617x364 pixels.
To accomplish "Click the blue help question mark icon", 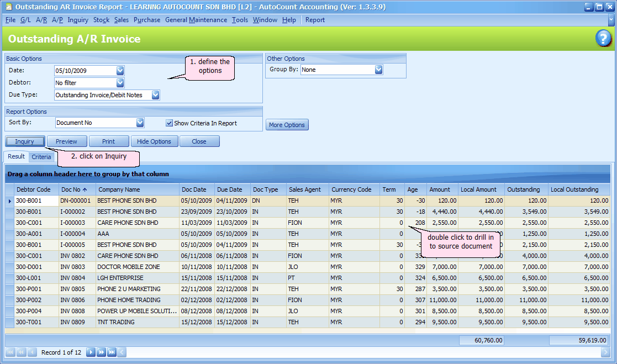I will point(603,39).
